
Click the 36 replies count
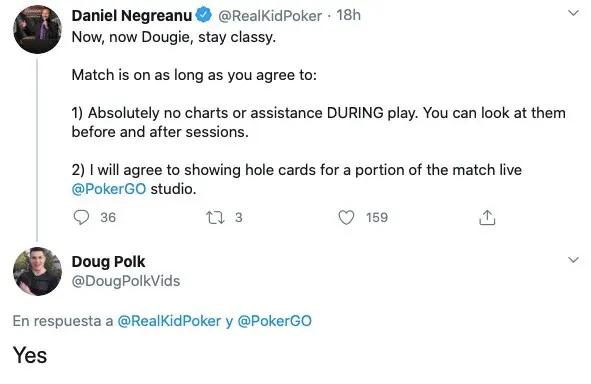(108, 217)
